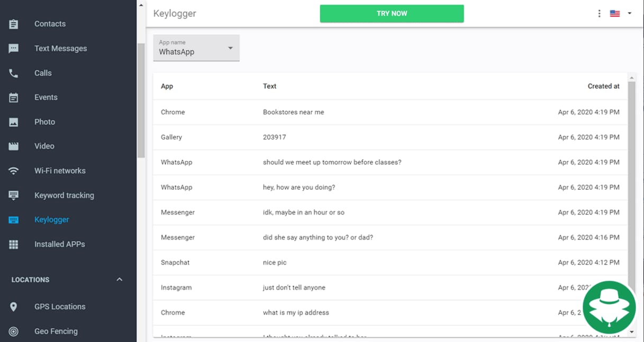This screenshot has width=644, height=342.
Task: Open the green spy support widget
Action: point(609,308)
